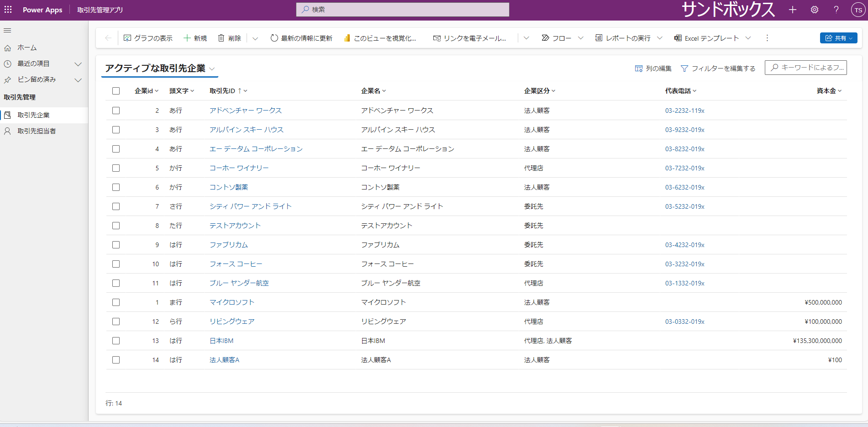This screenshot has width=868, height=427.
Task: Open the ファブリカム record link
Action: click(229, 245)
